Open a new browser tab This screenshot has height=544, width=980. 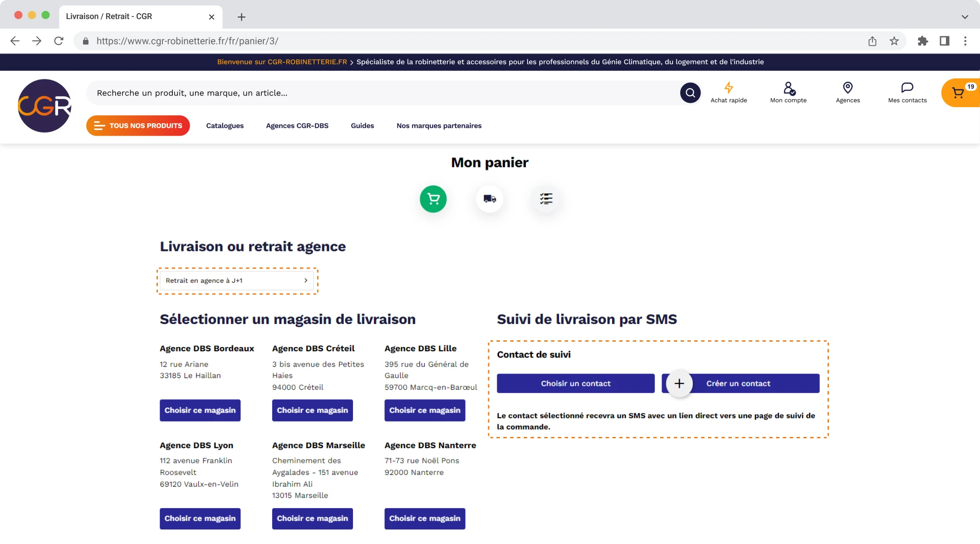[241, 17]
